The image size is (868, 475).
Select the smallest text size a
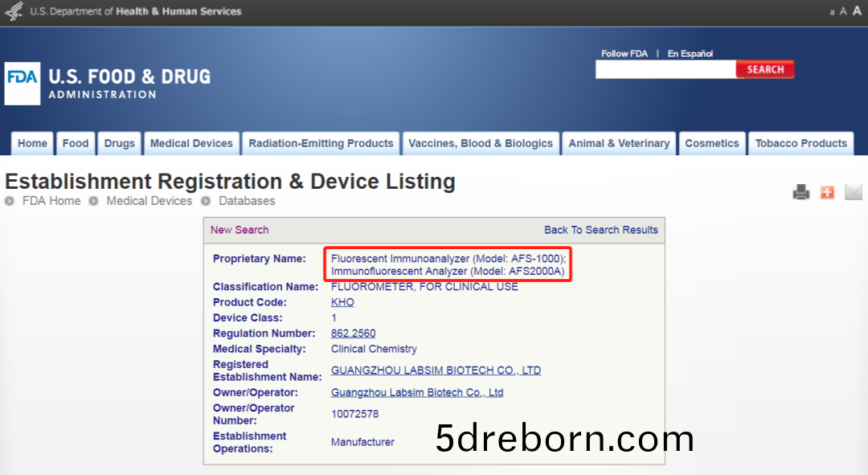tap(832, 12)
